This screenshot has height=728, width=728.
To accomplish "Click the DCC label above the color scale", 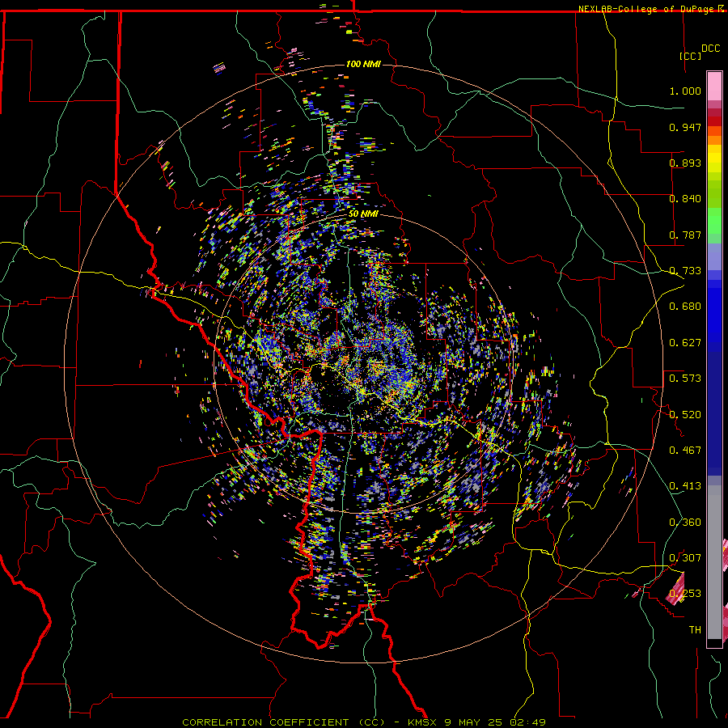I will (x=710, y=49).
